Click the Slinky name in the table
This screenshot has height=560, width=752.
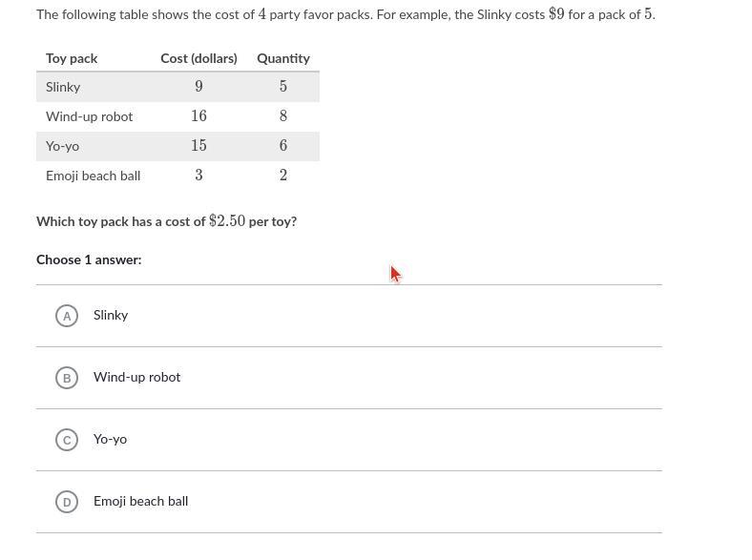63,87
